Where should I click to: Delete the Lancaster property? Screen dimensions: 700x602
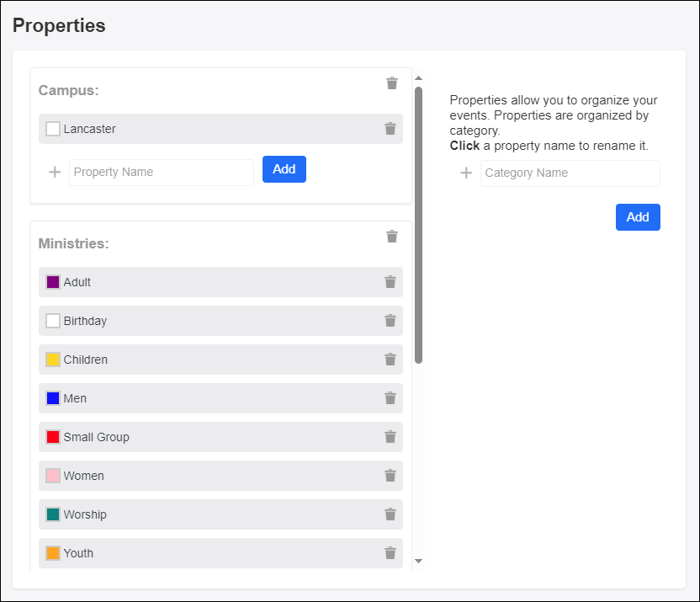pos(390,129)
